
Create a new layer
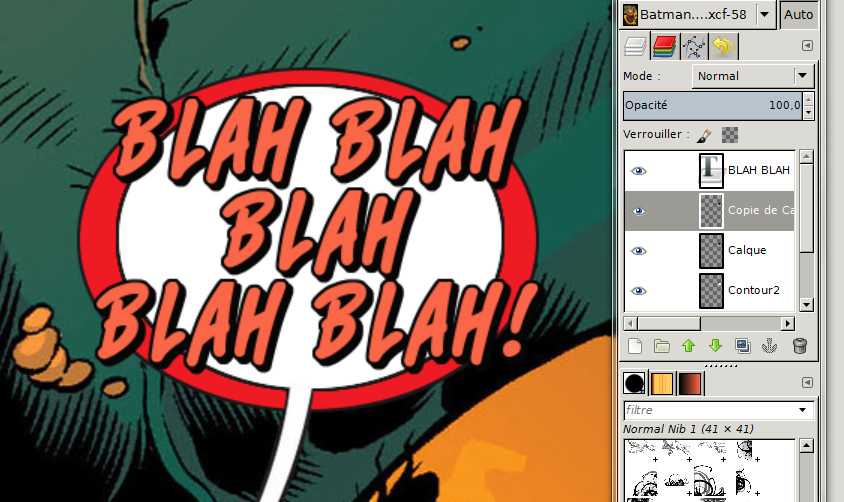tap(635, 346)
